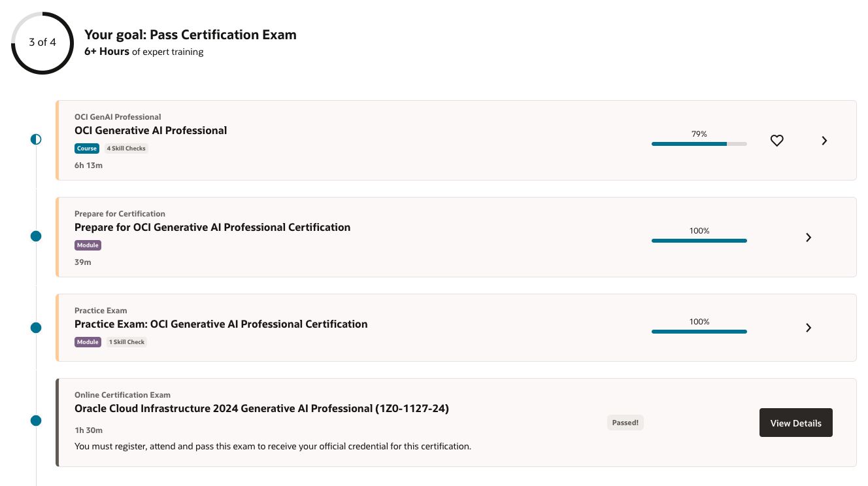Screen dimensions: 868x486
Task: Click the purple 'Module' badge on the Prepare card
Action: 88,245
